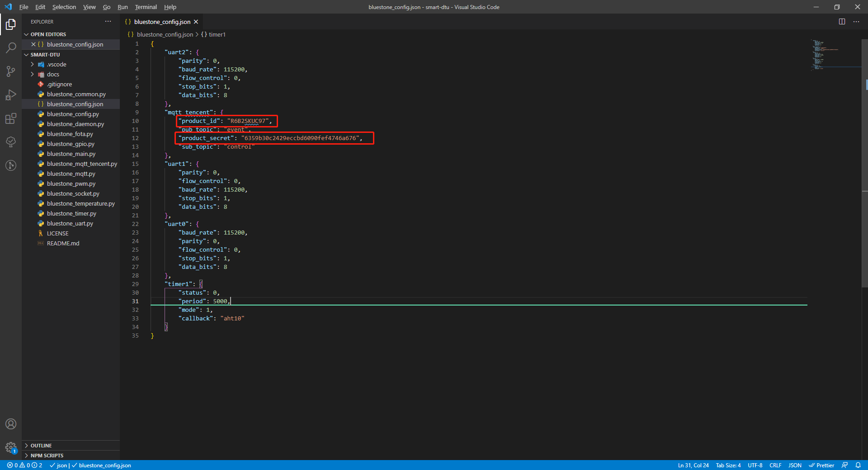This screenshot has width=868, height=470.
Task: Open the Terminal menu
Action: click(146, 7)
